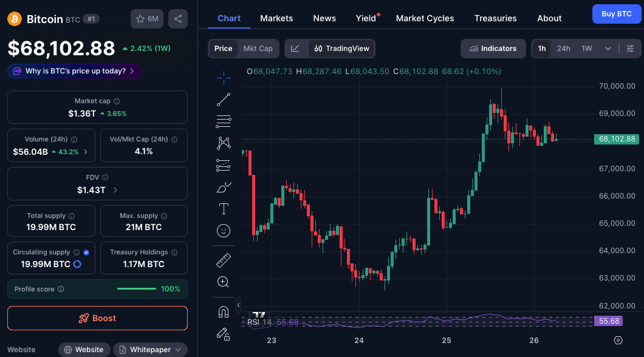Select the trend line drawing tool

click(224, 100)
